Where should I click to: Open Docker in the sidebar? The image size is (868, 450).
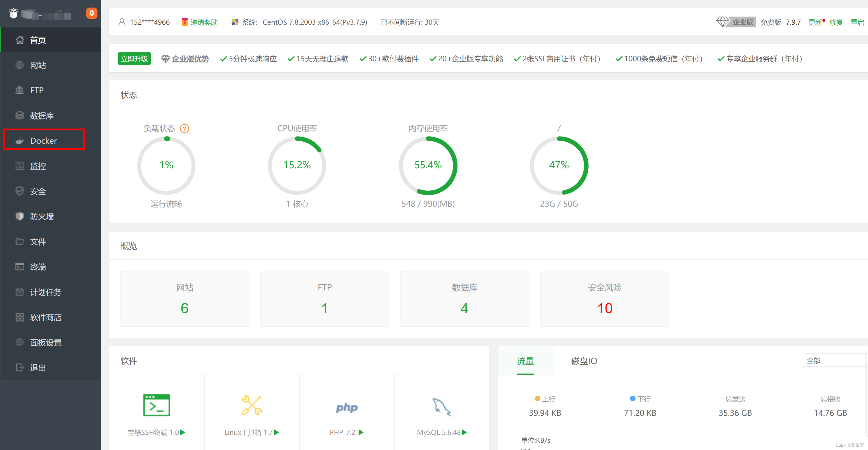(x=43, y=141)
